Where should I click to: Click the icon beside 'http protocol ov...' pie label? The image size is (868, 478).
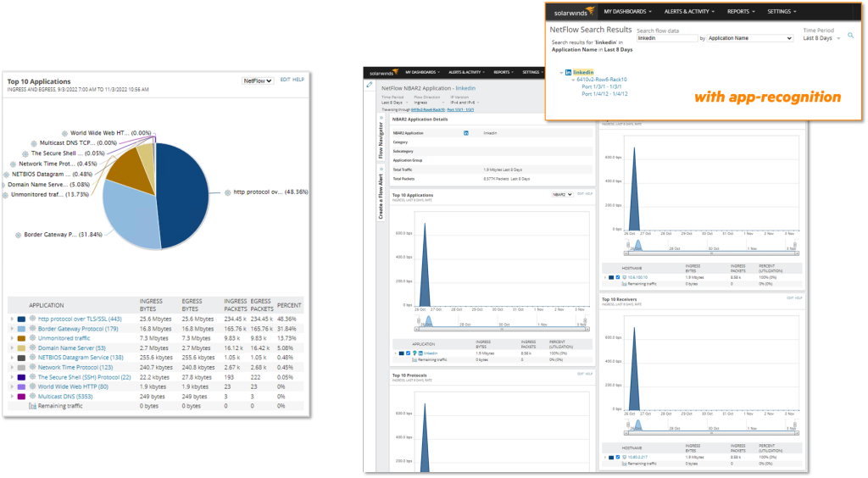click(x=227, y=192)
